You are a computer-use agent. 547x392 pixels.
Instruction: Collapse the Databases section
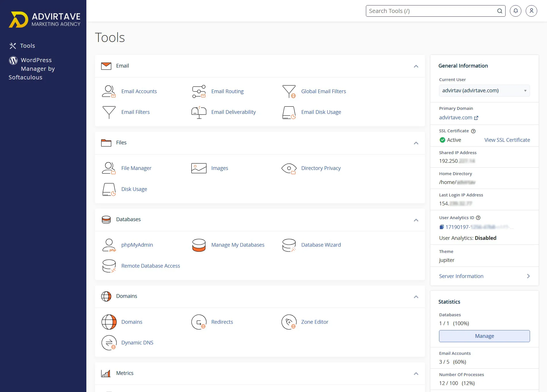tap(416, 220)
